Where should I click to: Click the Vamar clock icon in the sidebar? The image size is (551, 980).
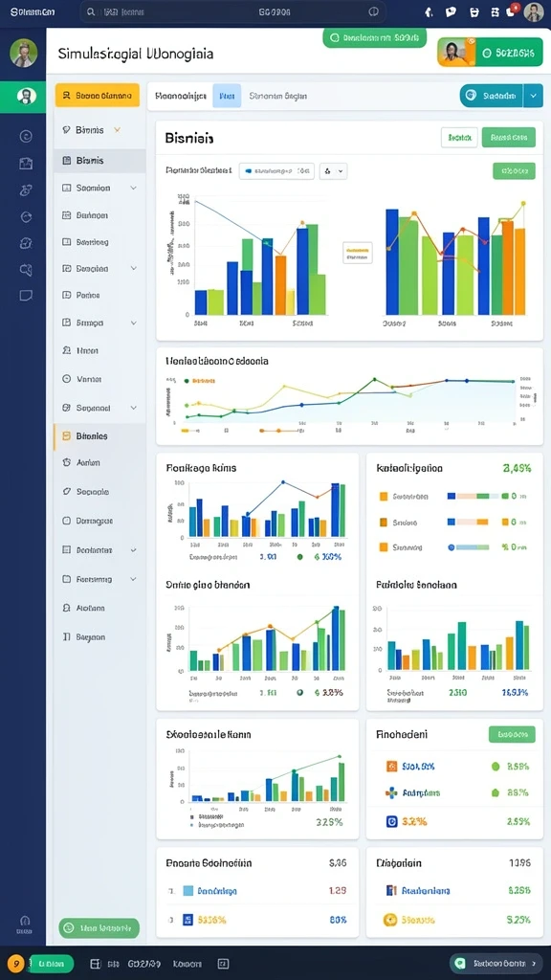tap(67, 379)
